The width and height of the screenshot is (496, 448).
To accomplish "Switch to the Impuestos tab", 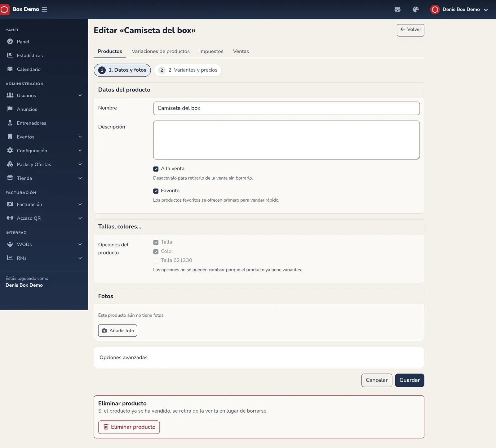I will point(211,51).
